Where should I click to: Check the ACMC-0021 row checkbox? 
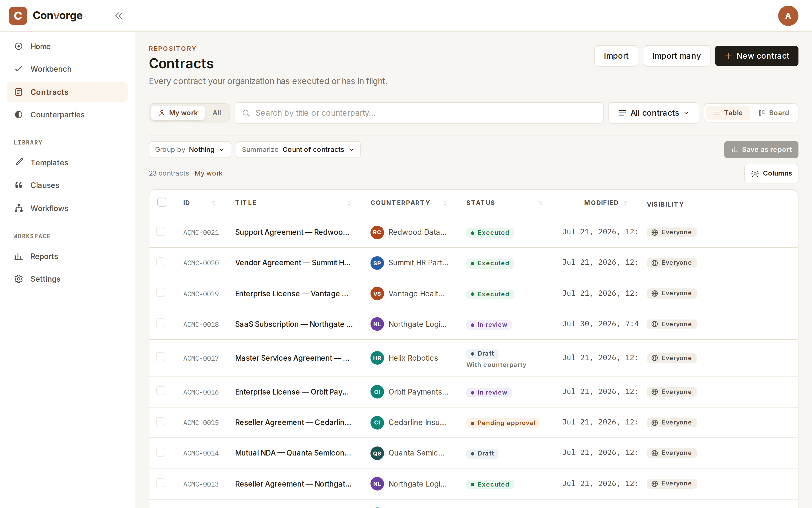point(161,231)
